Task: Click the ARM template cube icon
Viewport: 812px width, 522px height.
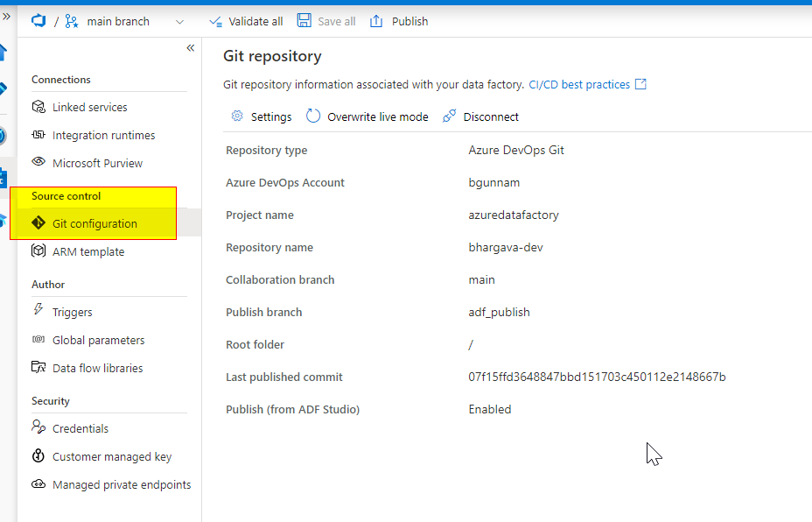Action: pyautogui.click(x=38, y=250)
